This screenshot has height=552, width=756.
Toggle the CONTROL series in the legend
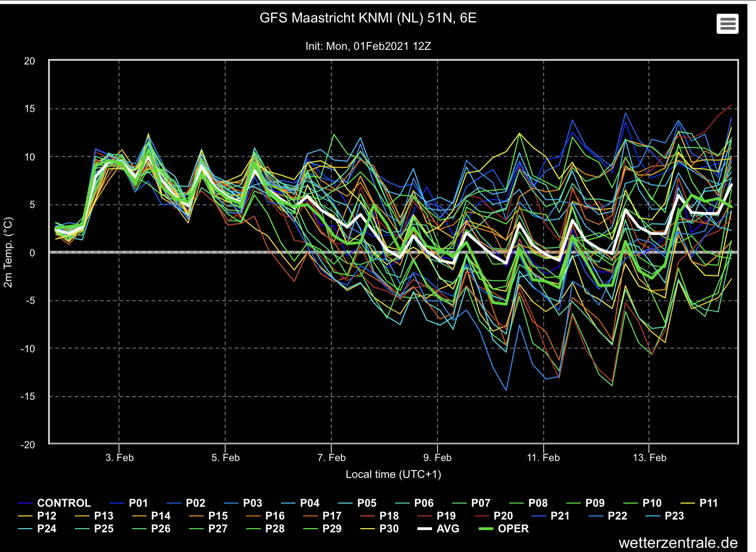(x=54, y=503)
